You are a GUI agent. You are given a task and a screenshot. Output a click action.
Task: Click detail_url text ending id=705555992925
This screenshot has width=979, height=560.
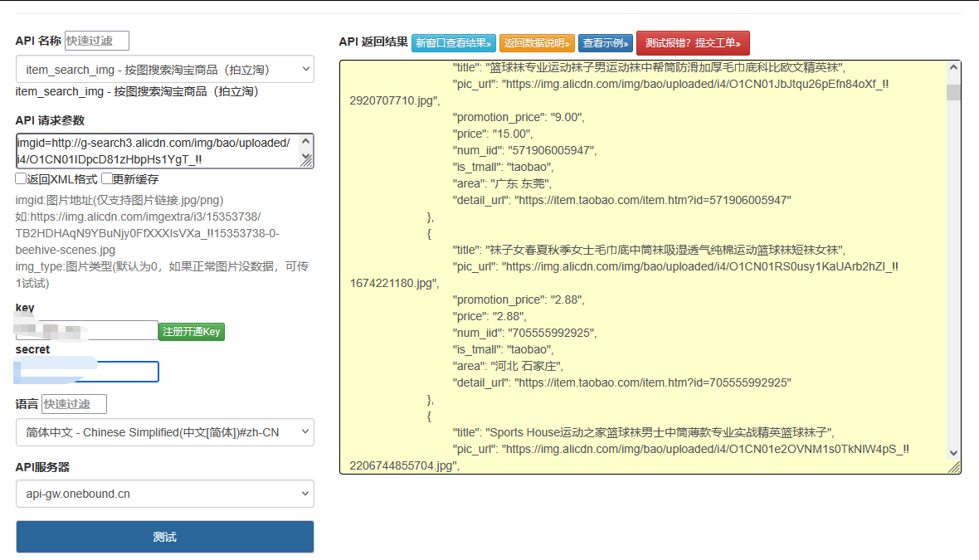(622, 382)
